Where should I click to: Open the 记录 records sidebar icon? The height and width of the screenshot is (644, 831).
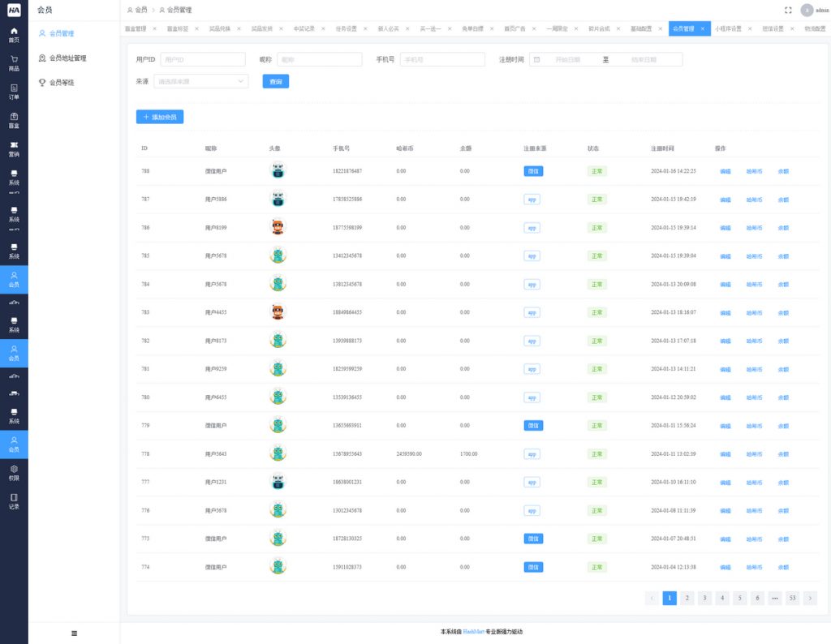click(14, 500)
